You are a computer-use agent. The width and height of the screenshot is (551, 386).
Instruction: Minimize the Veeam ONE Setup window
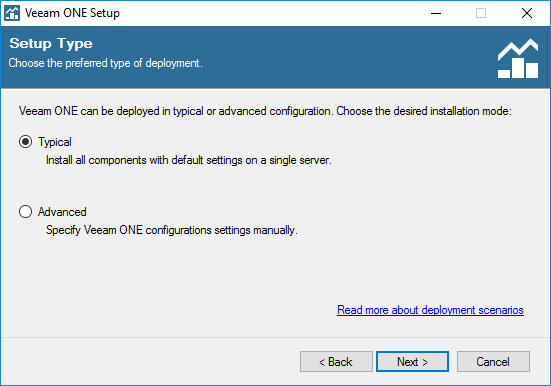click(x=436, y=13)
